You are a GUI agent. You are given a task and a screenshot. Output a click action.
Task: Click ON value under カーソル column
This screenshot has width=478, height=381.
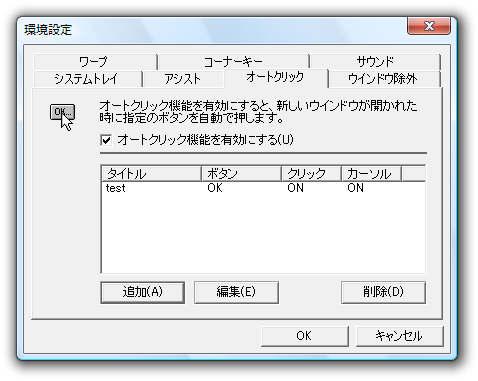point(355,188)
